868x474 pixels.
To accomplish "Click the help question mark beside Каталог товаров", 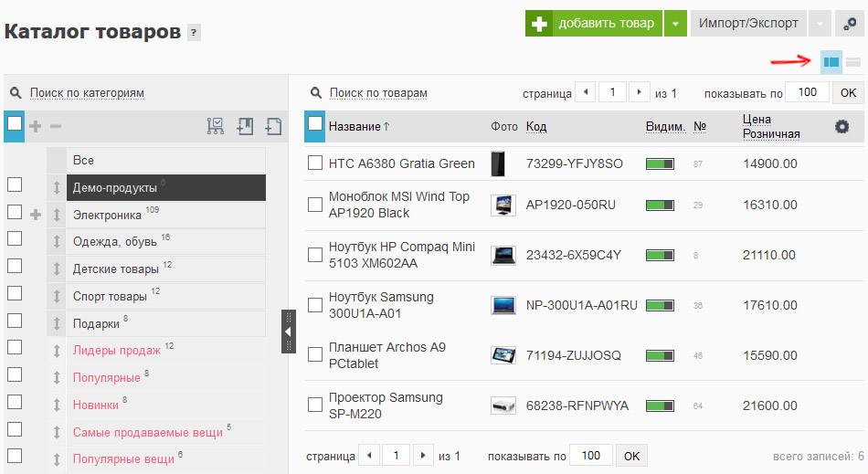I will pos(194,33).
